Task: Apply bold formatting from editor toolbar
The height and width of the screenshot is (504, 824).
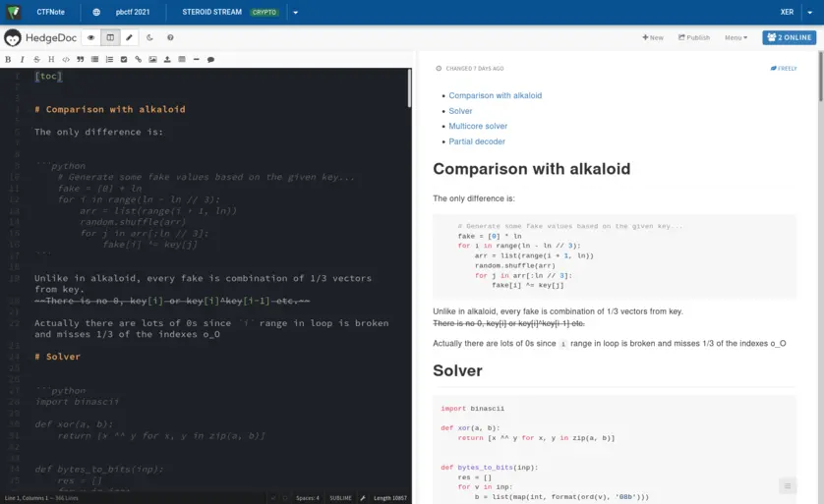Action: pos(8,59)
